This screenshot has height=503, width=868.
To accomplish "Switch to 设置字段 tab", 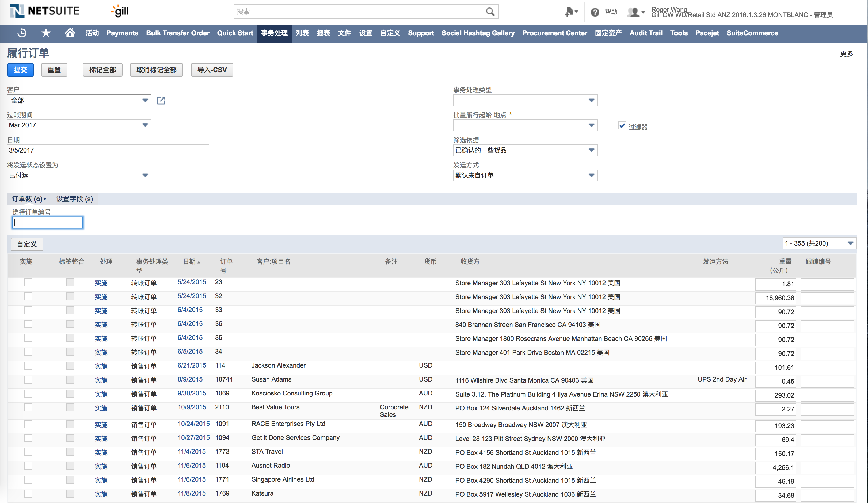I will click(x=74, y=199).
